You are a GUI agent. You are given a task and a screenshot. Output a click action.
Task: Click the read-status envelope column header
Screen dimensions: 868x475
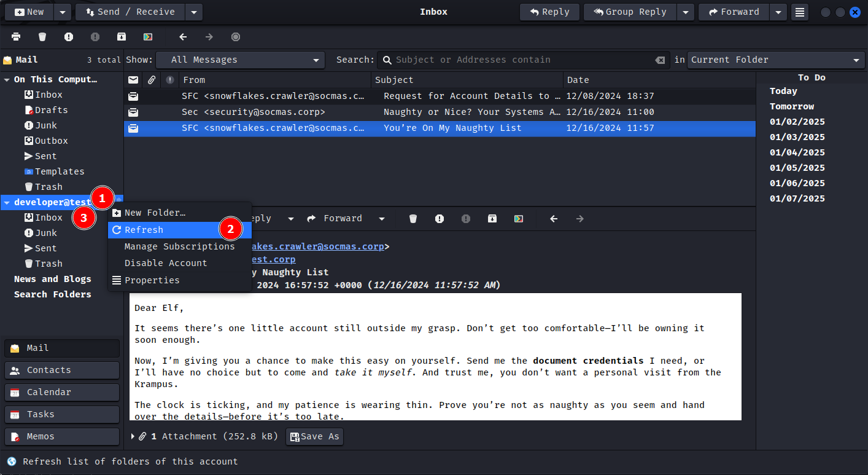pyautogui.click(x=133, y=80)
